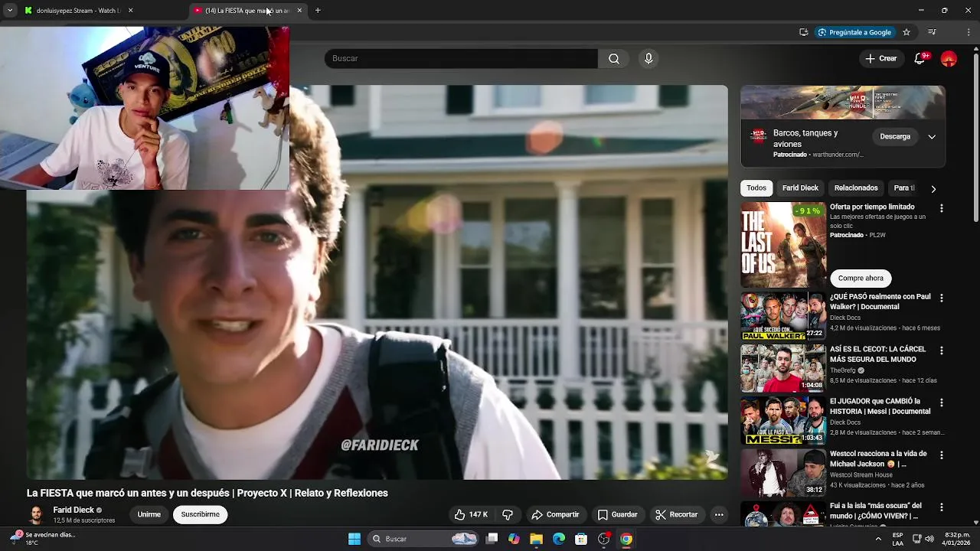This screenshot has height=551, width=980.
Task: Click Compartir to share the video
Action: [x=556, y=515]
